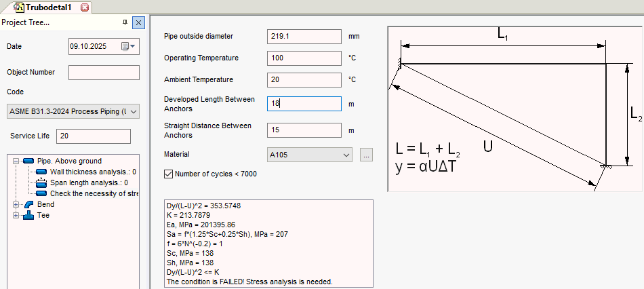Click the Object Number input field
The width and height of the screenshot is (644, 289).
[x=103, y=73]
